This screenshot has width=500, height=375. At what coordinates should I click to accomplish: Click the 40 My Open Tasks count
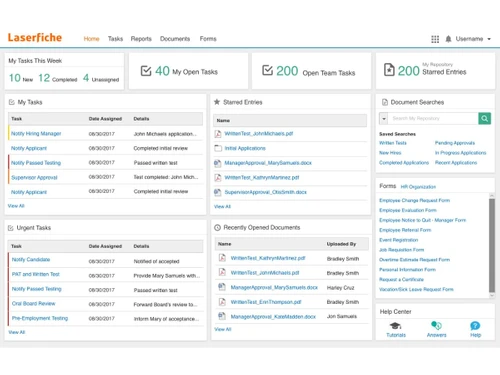[x=162, y=71]
